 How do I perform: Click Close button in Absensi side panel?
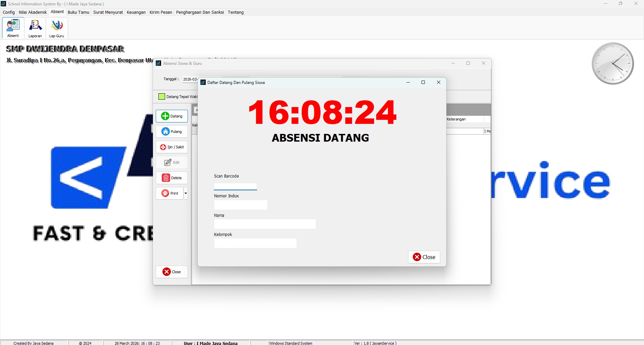tap(172, 272)
